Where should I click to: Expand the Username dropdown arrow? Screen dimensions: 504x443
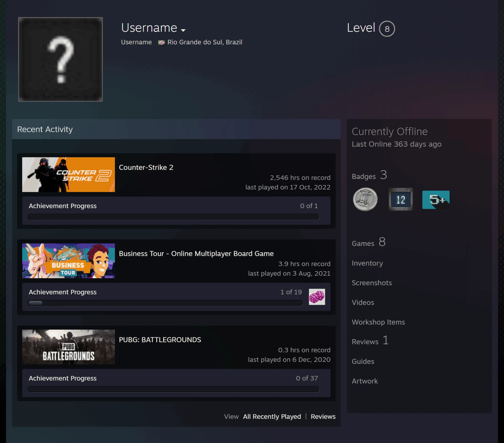click(183, 30)
